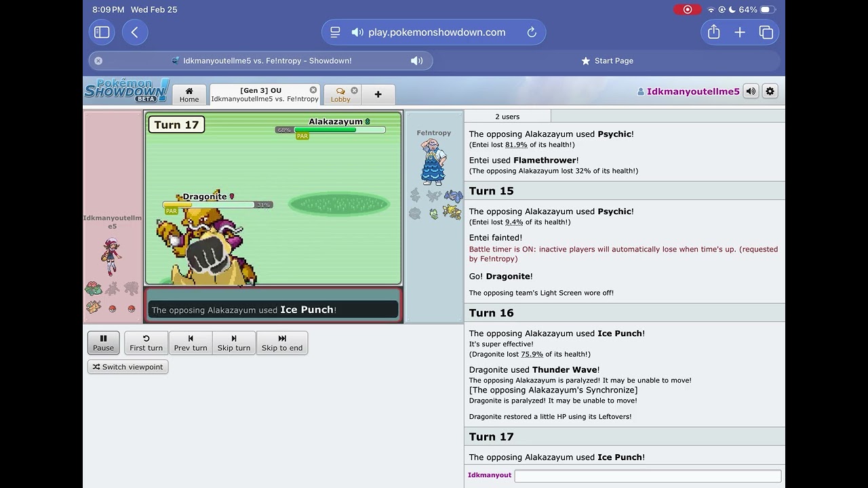Open the Safari sidebar panel
This screenshot has width=868, height=488.
(102, 32)
